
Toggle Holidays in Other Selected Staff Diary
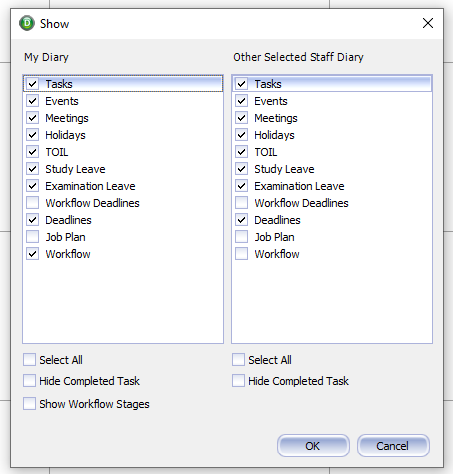point(242,135)
